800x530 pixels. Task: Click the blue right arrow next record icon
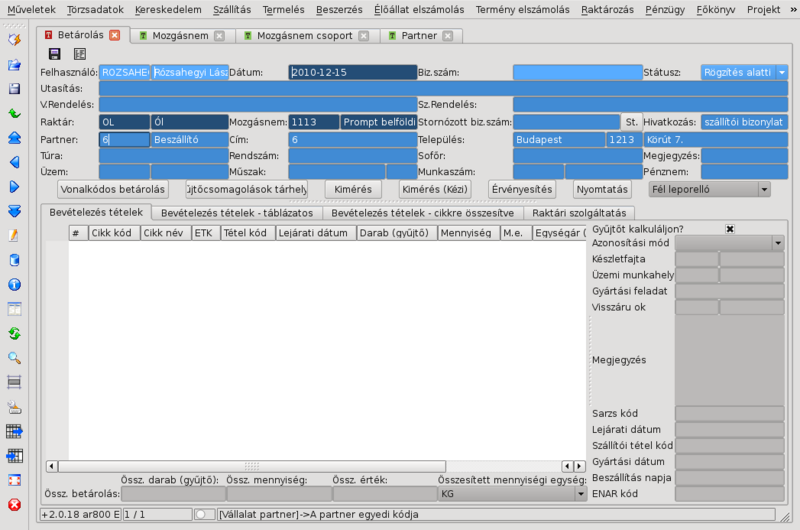pos(14,186)
